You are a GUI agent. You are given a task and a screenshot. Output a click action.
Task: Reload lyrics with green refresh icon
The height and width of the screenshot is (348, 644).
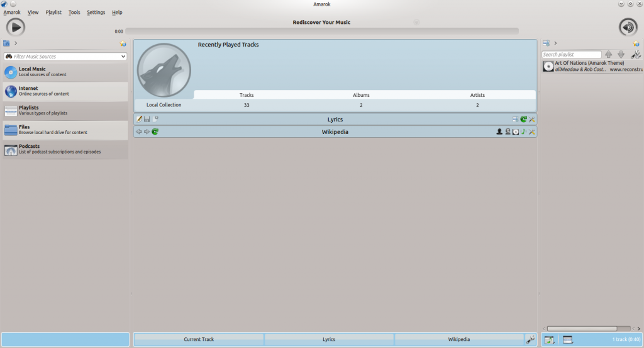click(524, 120)
